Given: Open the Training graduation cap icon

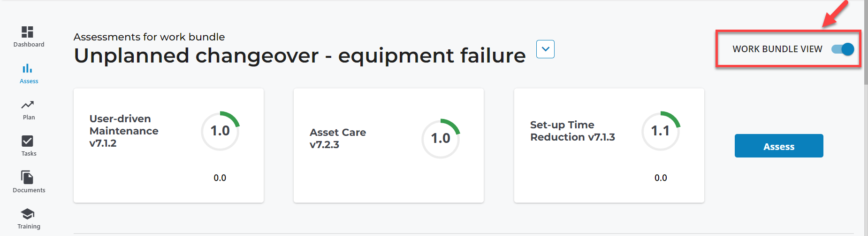Looking at the screenshot, I should click(27, 214).
